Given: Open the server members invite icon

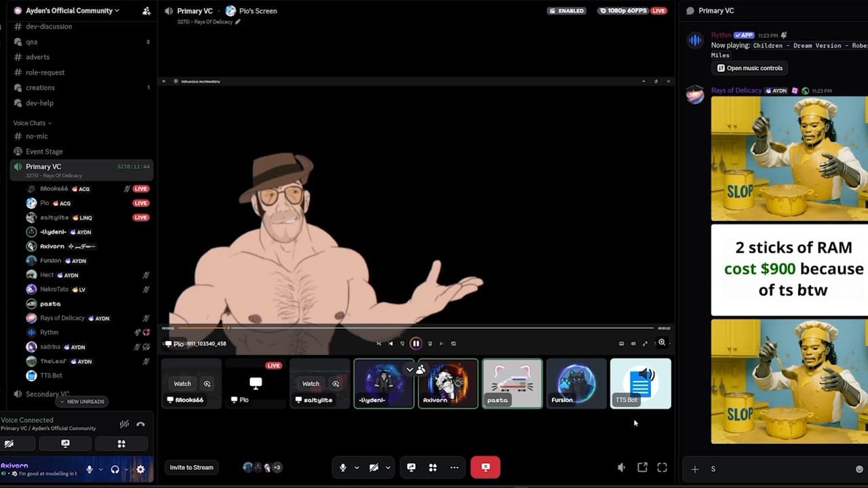Looking at the screenshot, I should (x=146, y=11).
